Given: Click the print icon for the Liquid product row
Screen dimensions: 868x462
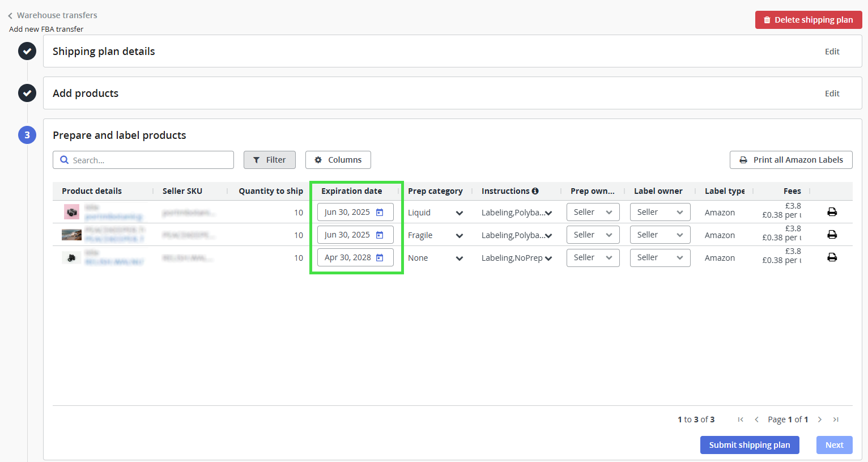Looking at the screenshot, I should [x=832, y=212].
